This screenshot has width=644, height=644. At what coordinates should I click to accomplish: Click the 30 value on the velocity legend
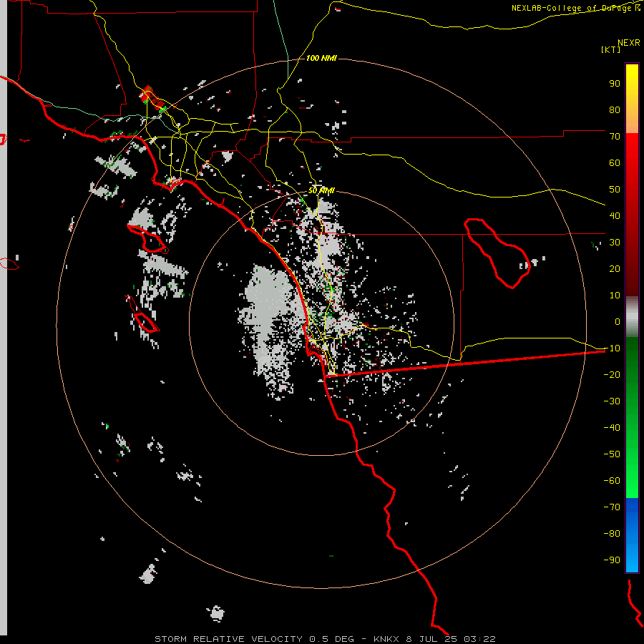pyautogui.click(x=615, y=243)
